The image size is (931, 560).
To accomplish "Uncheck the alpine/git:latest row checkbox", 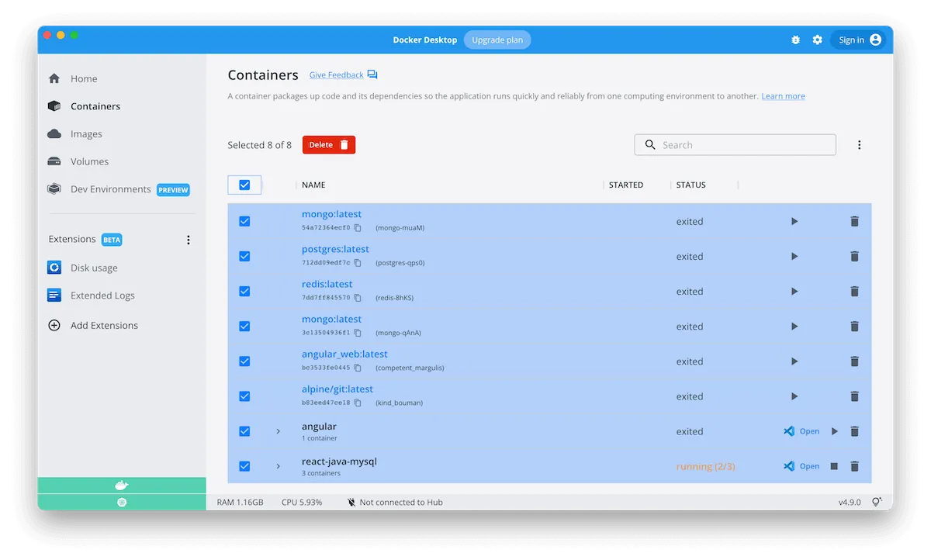I will (x=244, y=396).
